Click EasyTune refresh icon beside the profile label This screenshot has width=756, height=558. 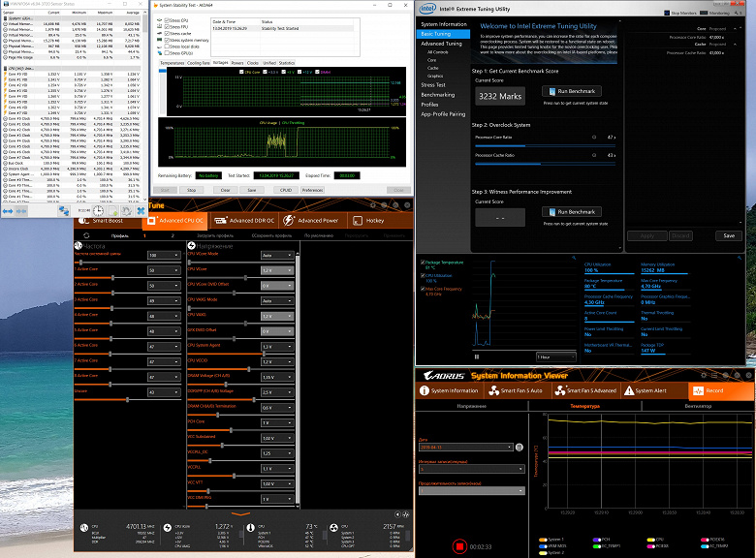(86, 235)
